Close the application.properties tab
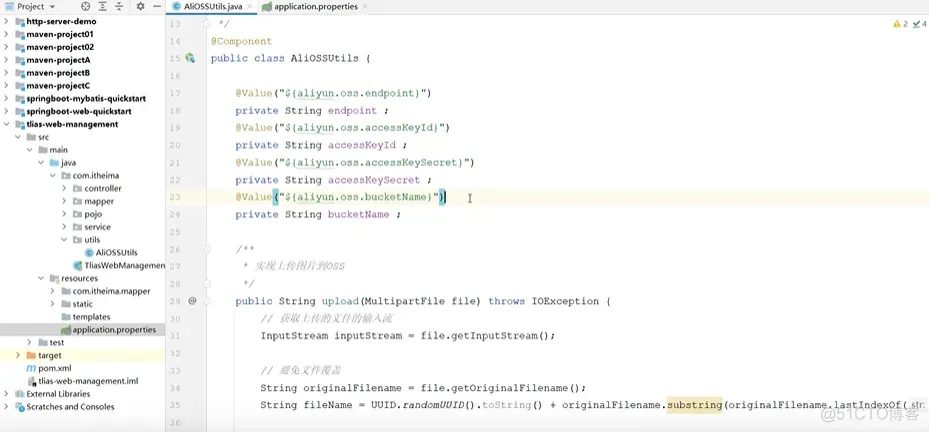Image resolution: width=929 pixels, height=432 pixels. pyautogui.click(x=364, y=7)
